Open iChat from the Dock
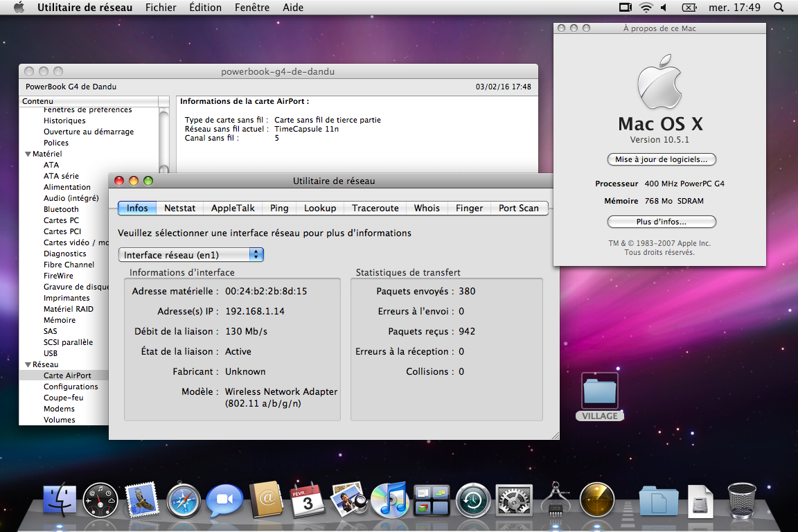Image resolution: width=798 pixels, height=532 pixels. 224,500
